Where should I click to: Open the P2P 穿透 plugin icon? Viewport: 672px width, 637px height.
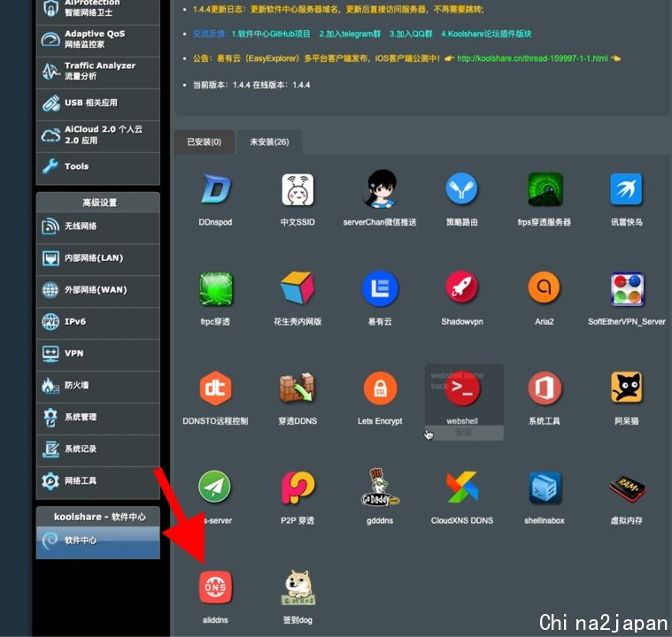[x=297, y=487]
